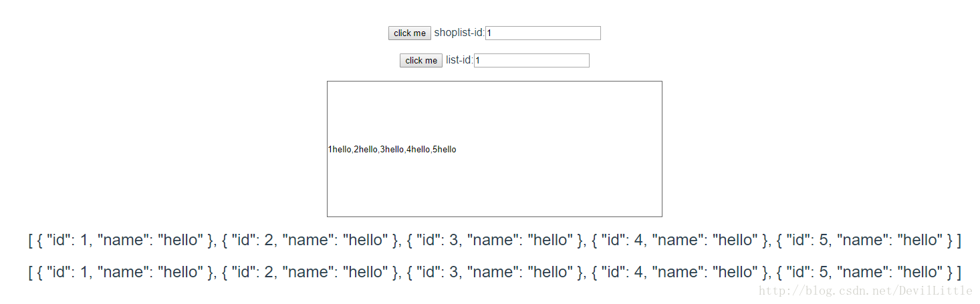Select the "id": 1 object in upper JSON line
Screen dimensions: 980x304
(127, 241)
